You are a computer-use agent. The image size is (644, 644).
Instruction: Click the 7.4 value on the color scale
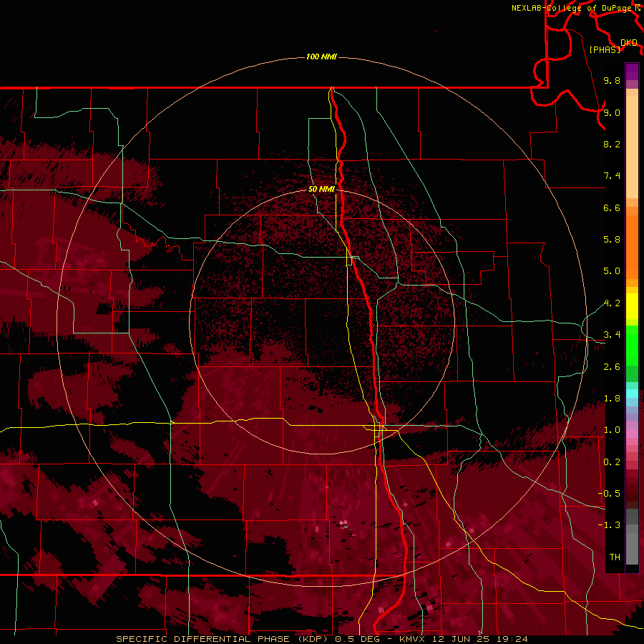(x=612, y=176)
